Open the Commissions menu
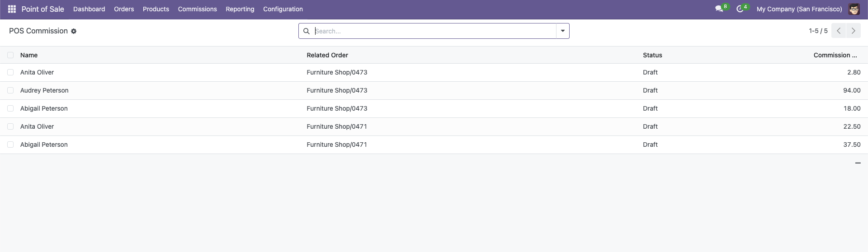Image resolution: width=868 pixels, height=252 pixels. [x=198, y=9]
